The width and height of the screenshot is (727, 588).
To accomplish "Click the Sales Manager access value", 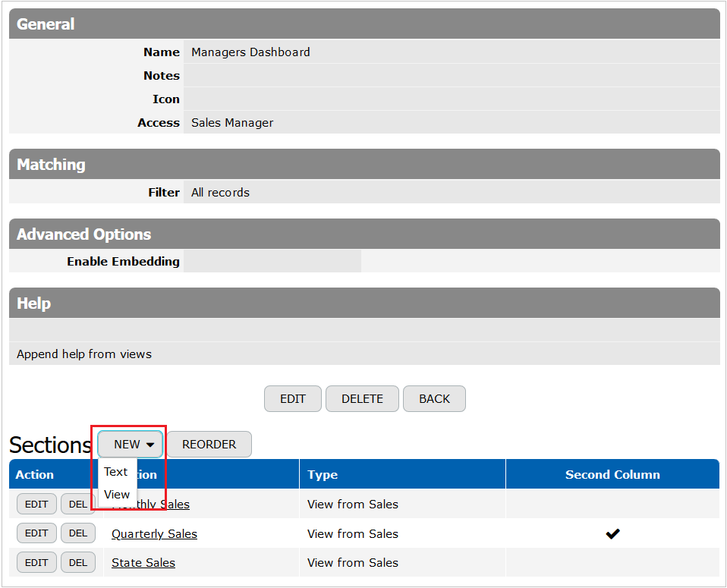I will coord(232,122).
